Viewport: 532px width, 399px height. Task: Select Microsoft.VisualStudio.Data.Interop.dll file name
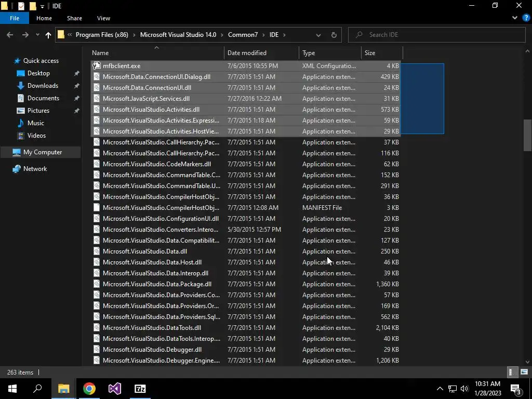155,273
